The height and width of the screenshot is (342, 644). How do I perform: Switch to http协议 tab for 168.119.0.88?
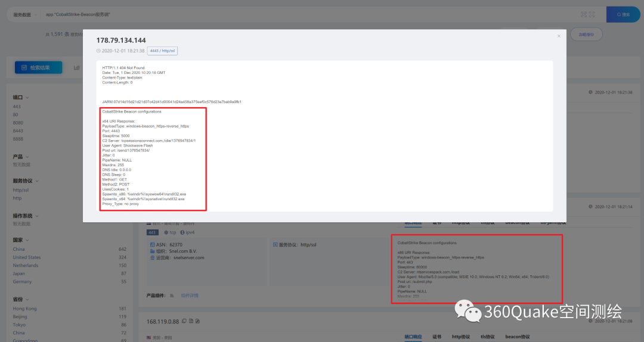[x=461, y=337]
